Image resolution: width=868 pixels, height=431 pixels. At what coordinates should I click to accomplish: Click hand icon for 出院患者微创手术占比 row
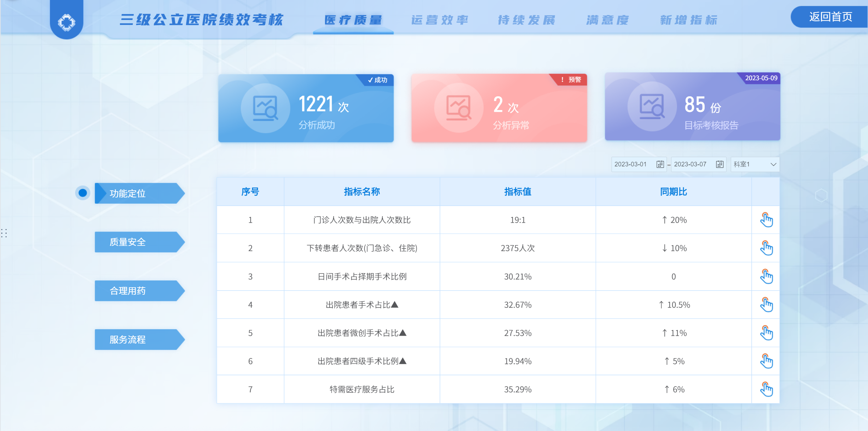766,333
